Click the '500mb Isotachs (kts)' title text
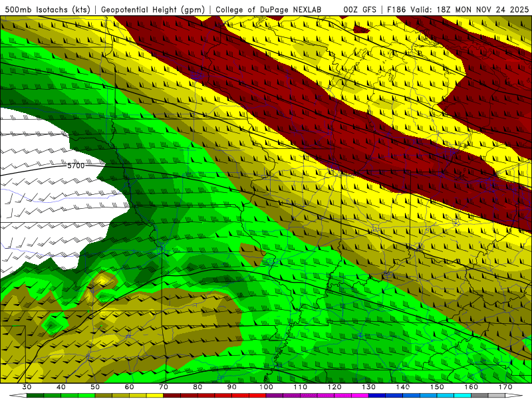 coord(48,9)
